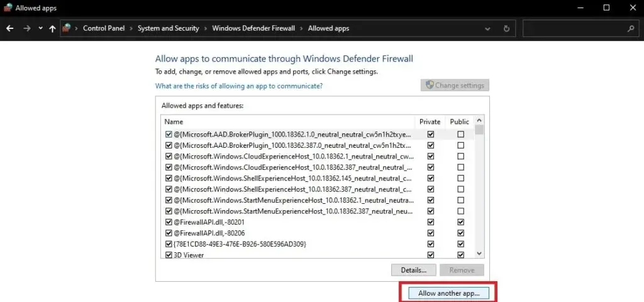
Task: Uncheck @FirewallAPI.dll,-80206 name checkbox
Action: [x=169, y=233]
